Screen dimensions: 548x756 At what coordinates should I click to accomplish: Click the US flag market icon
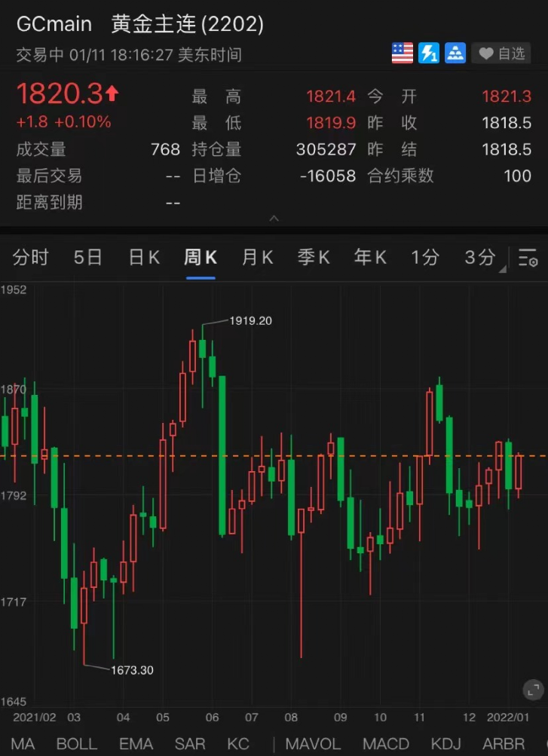(403, 53)
